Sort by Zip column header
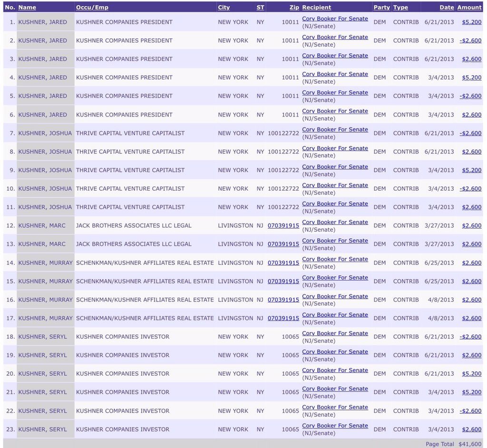 [294, 7]
